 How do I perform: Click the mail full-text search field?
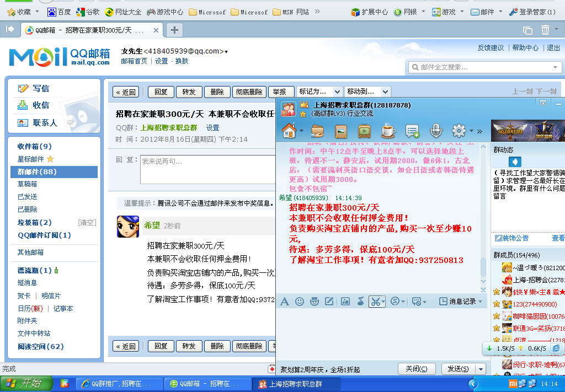coord(484,67)
